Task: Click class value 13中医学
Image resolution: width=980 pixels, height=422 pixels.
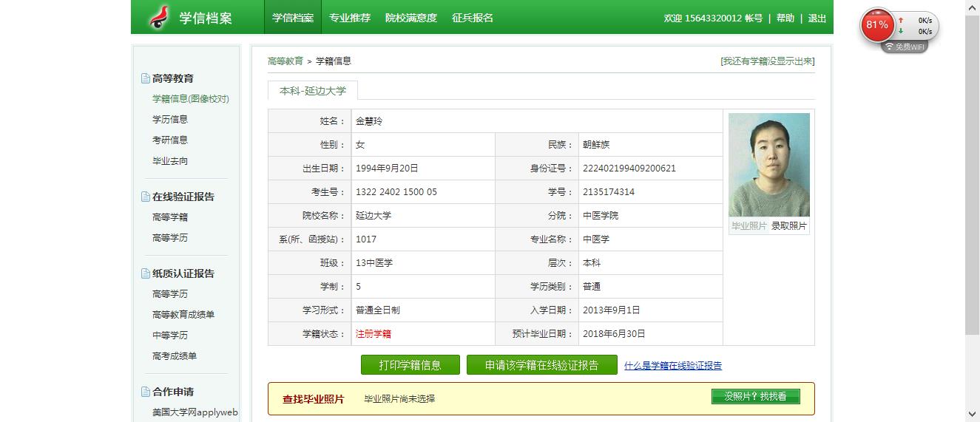Action: coord(374,263)
